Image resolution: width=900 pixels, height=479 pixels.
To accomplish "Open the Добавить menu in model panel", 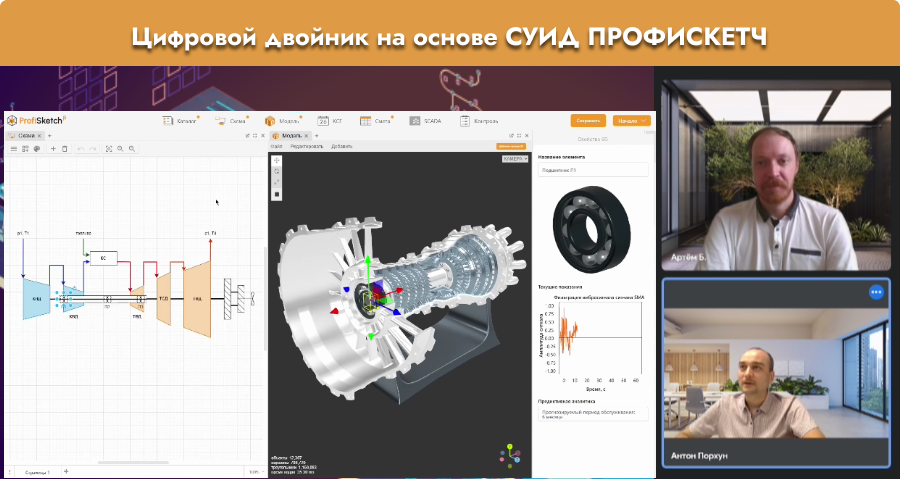I will 342,146.
